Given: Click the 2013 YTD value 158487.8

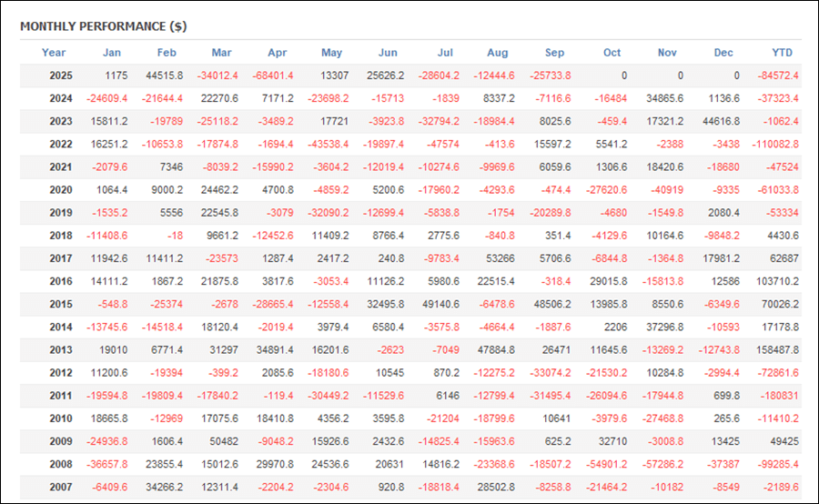Looking at the screenshot, I should coord(777,349).
